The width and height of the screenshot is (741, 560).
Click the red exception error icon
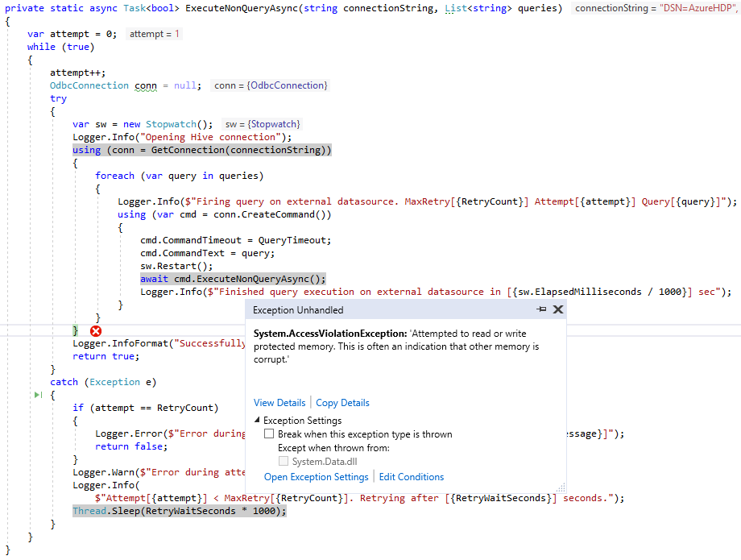[96, 331]
